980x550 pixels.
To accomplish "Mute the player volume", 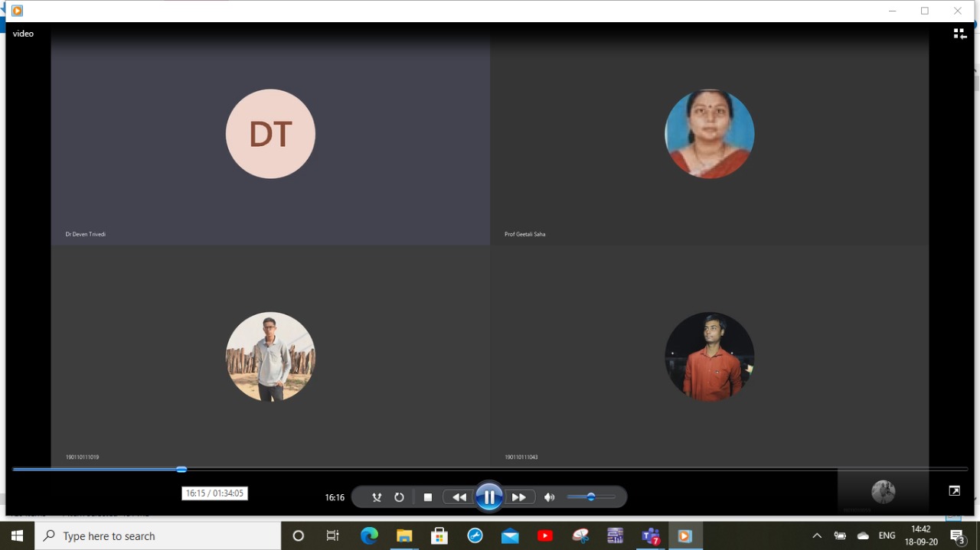I will coord(549,497).
